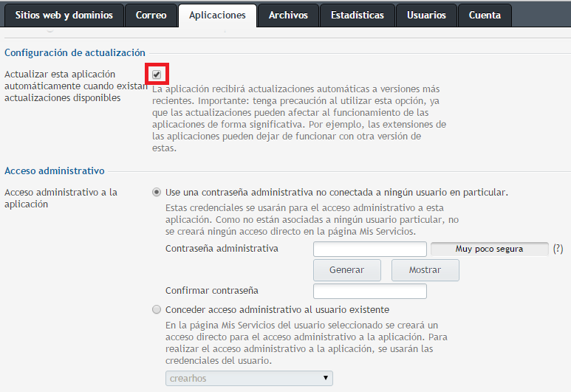Click the Mostrar button to reveal the password
The height and width of the screenshot is (392, 571).
tap(425, 270)
